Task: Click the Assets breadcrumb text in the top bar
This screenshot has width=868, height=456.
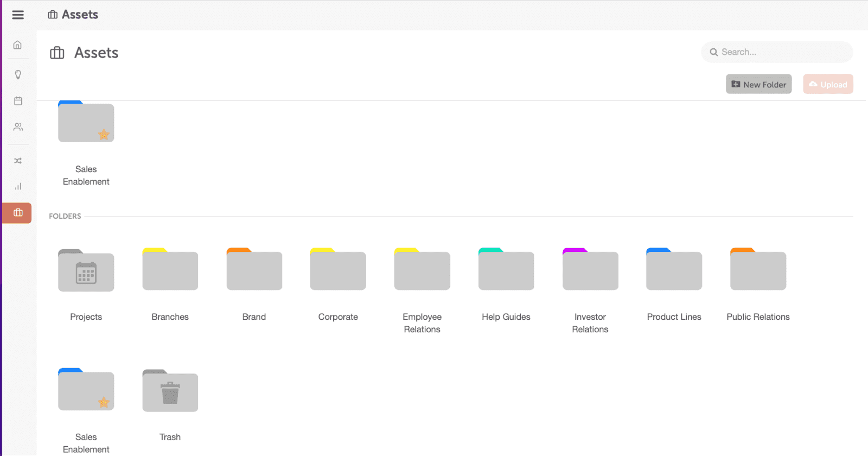Action: pyautogui.click(x=80, y=15)
